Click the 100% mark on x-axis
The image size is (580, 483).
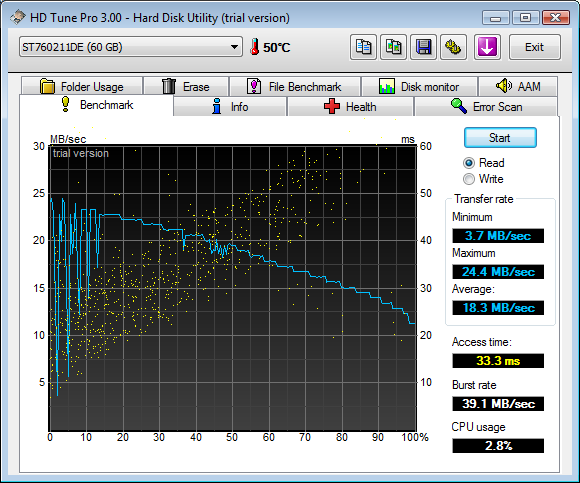[x=415, y=438]
